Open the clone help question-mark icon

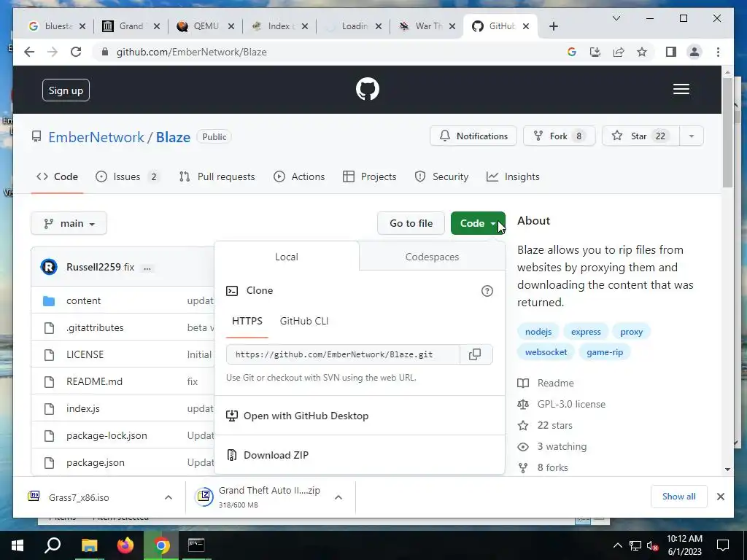click(x=487, y=290)
